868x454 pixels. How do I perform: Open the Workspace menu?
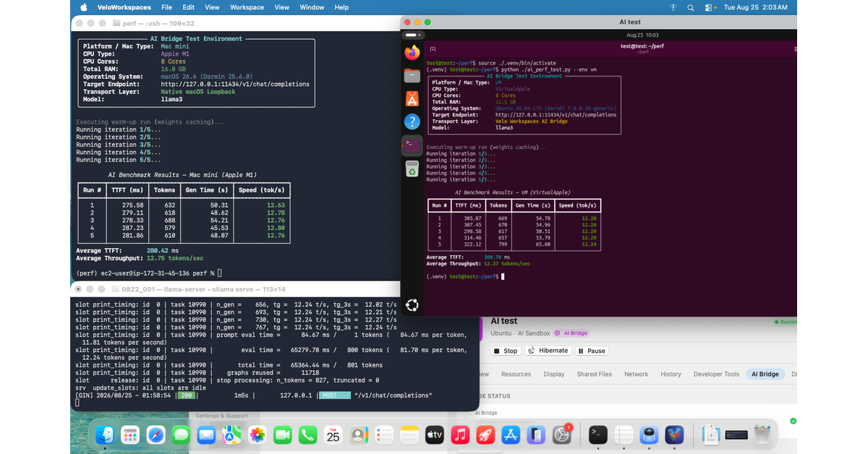[x=247, y=7]
